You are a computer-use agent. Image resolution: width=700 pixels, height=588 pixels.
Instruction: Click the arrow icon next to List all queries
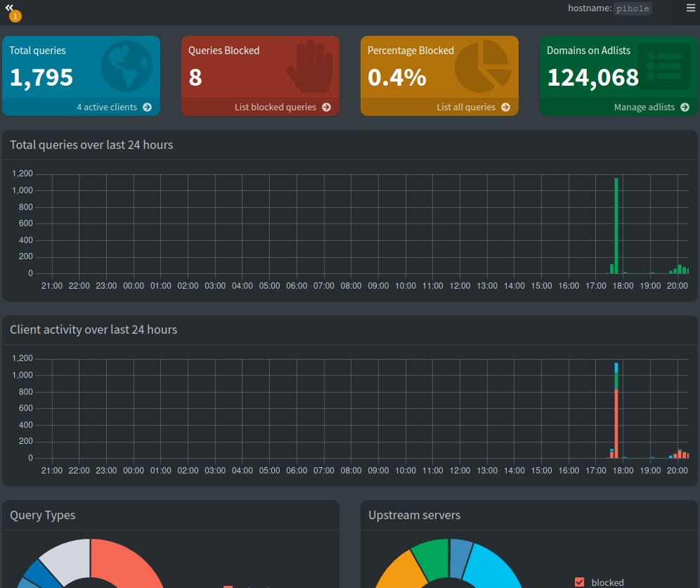tap(506, 107)
